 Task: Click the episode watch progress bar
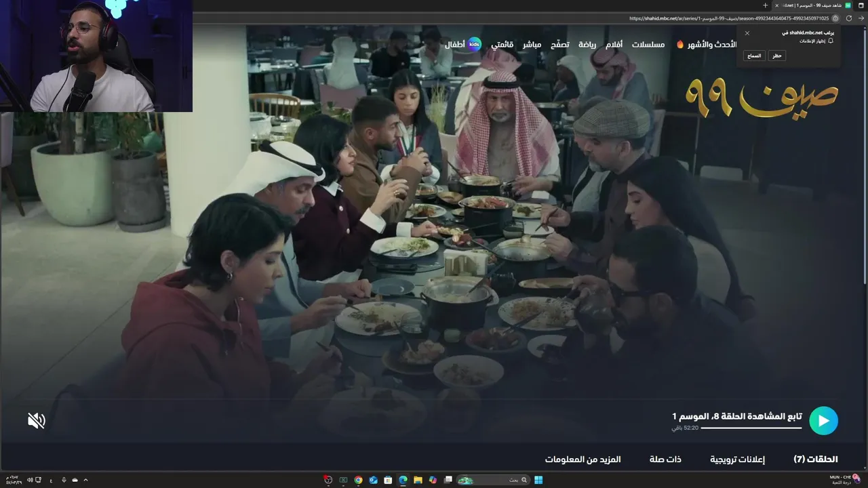[751, 428]
